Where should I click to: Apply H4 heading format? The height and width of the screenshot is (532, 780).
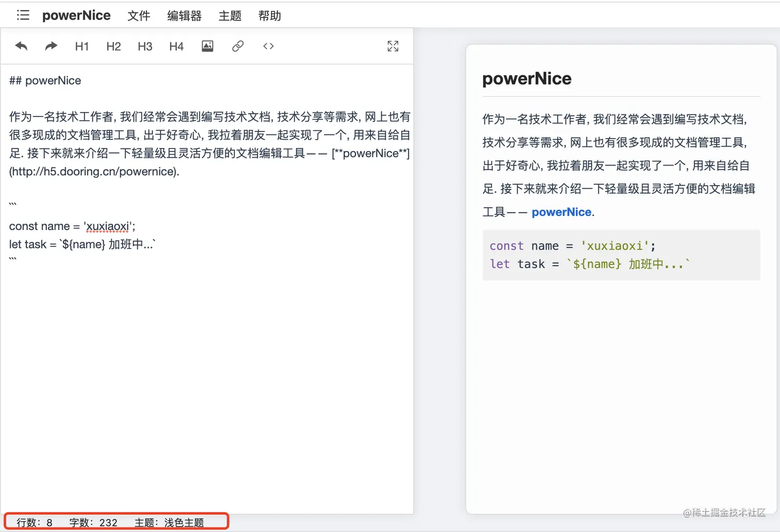176,47
